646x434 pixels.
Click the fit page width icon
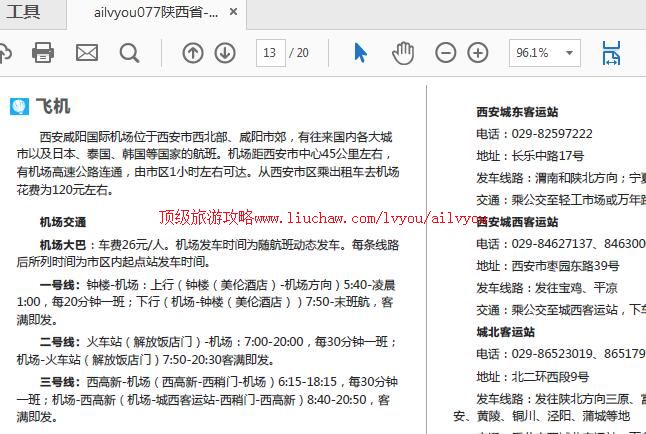coord(611,52)
